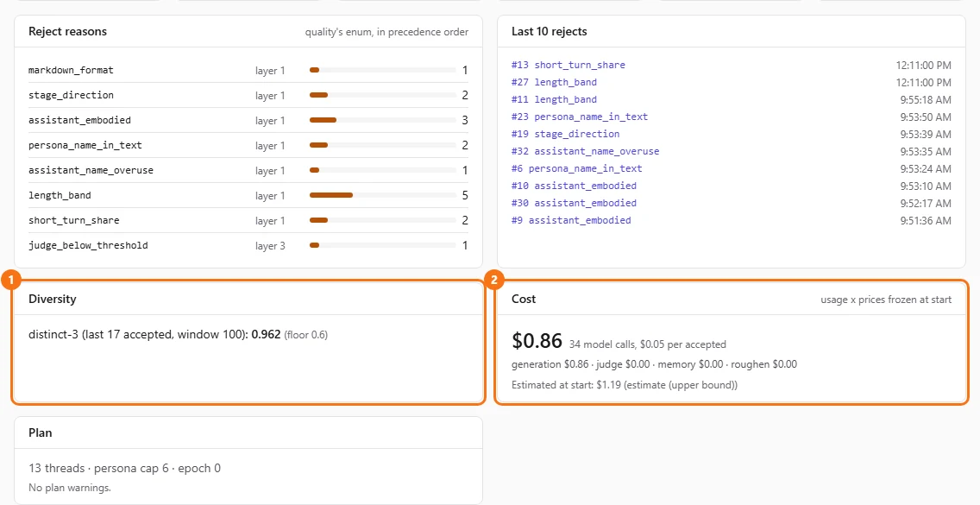Select the stage_direction reject reason label
The height and width of the screenshot is (505, 980).
pos(72,95)
